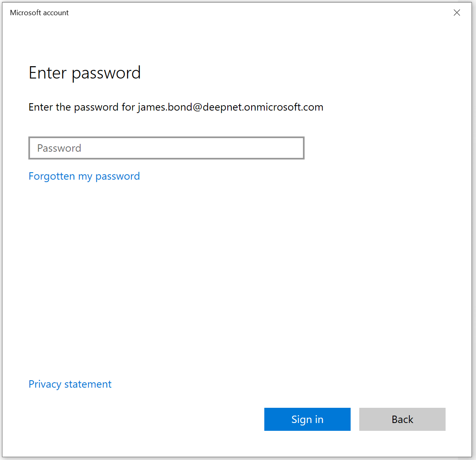476x460 pixels.
Task: Choose the grey Back button
Action: [402, 419]
